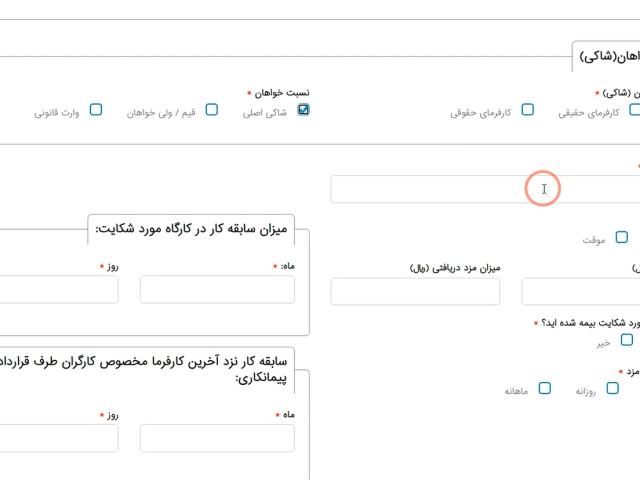Uncheck the شاکی اصلی checkbox
This screenshot has width=640, height=480.
(x=304, y=110)
